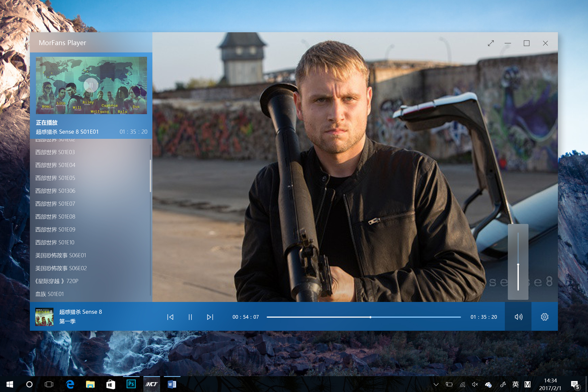This screenshot has width=588, height=392.
Task: Switch to the MFT player taskbar icon
Action: [151, 384]
